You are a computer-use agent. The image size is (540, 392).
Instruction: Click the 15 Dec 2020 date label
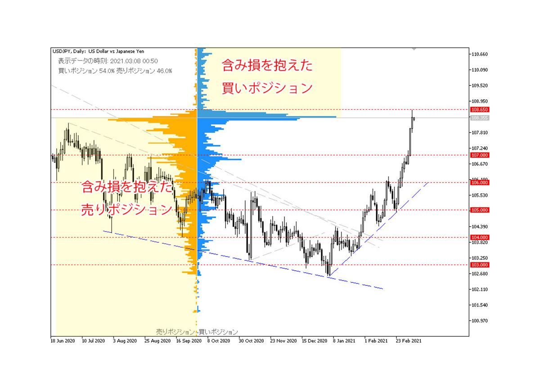[315, 341]
